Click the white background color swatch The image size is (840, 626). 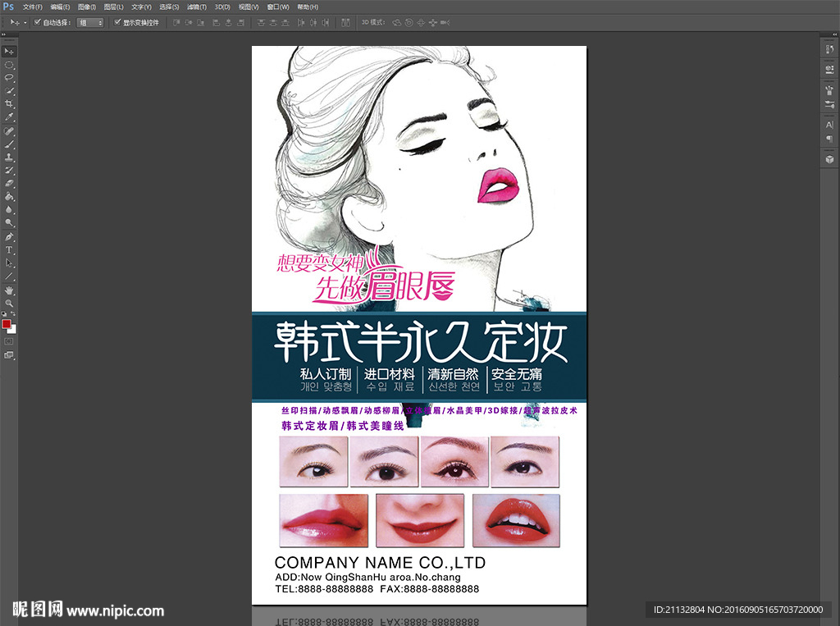click(13, 330)
